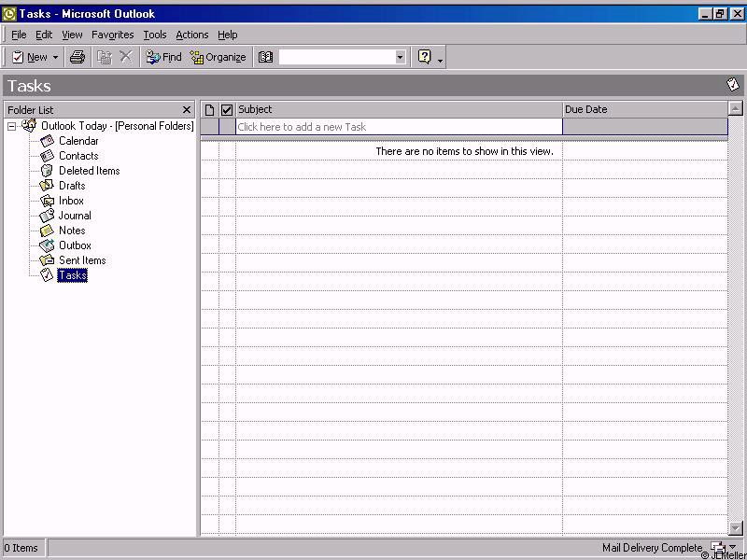This screenshot has height=560, width=747.
Task: Open the Tools menu
Action: point(154,35)
